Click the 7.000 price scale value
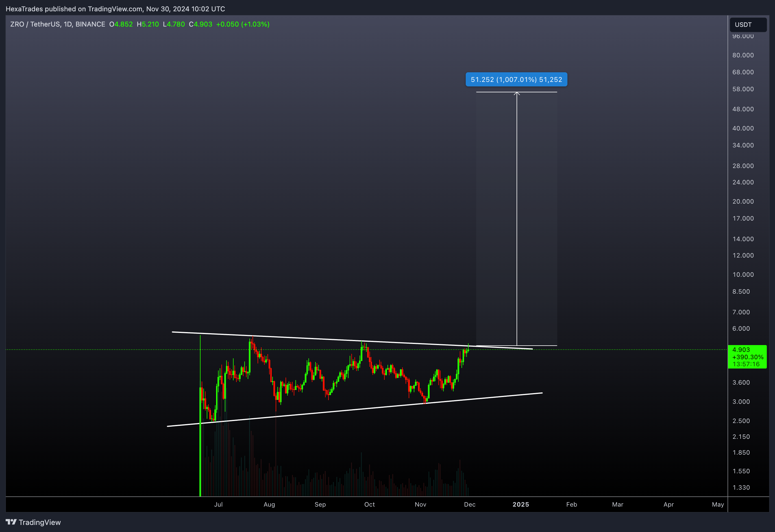Viewport: 775px width, 532px height. (741, 312)
